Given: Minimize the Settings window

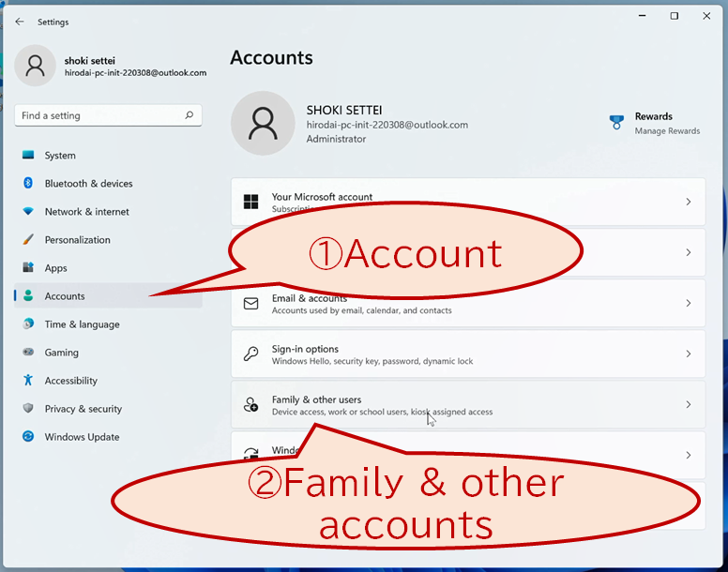Looking at the screenshot, I should [642, 16].
